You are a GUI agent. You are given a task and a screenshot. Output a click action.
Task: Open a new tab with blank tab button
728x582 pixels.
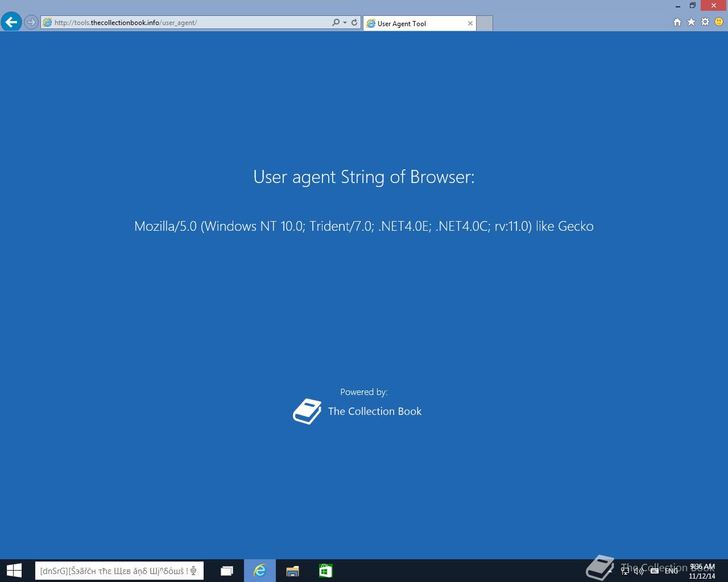click(x=484, y=23)
